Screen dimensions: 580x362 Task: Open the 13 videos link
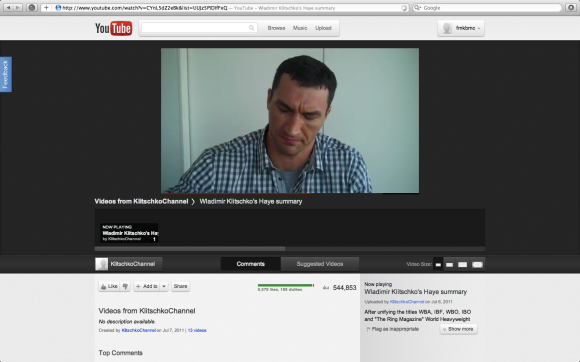[x=197, y=330]
